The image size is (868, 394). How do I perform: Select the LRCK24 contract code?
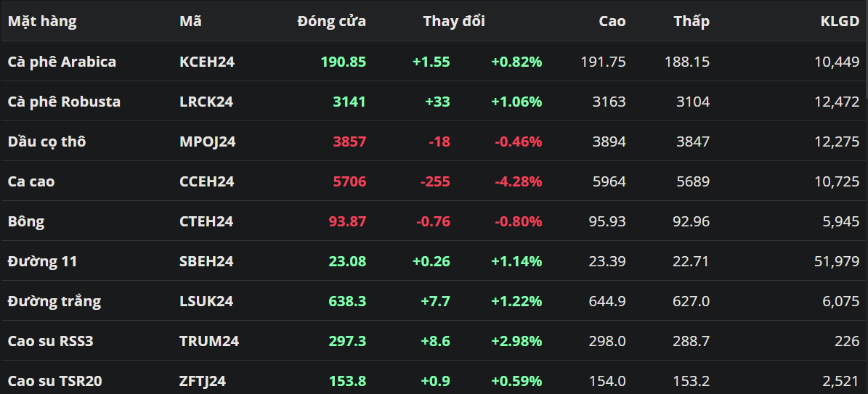pos(206,102)
